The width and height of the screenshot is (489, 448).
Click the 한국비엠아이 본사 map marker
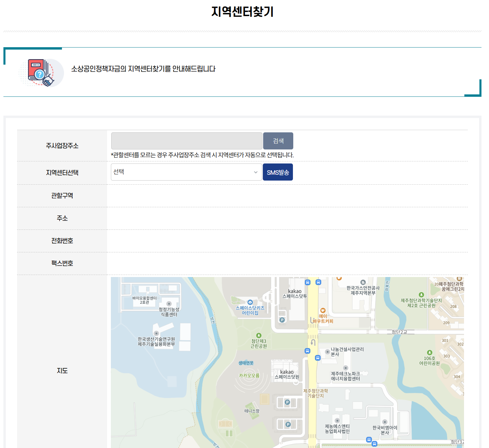pos(385,422)
